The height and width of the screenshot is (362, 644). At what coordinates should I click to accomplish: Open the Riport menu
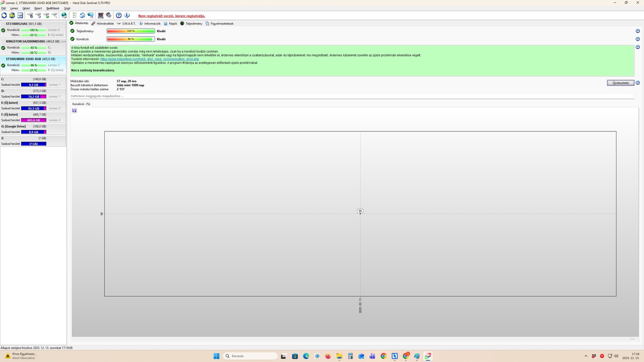(x=38, y=8)
